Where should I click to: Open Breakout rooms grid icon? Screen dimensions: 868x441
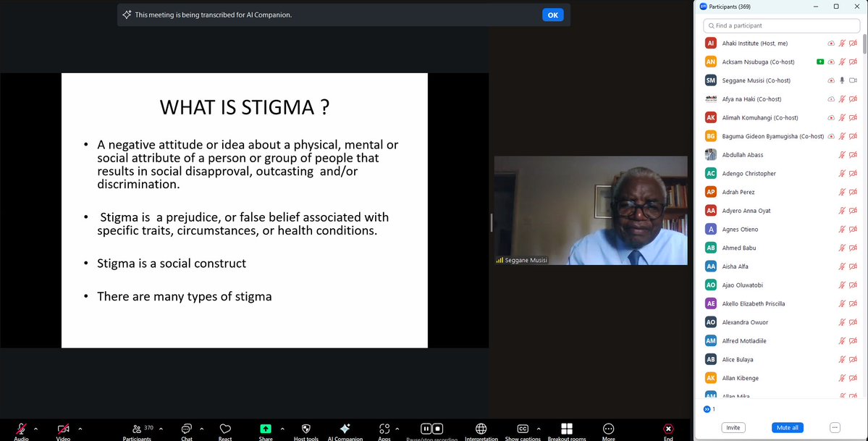click(x=567, y=429)
